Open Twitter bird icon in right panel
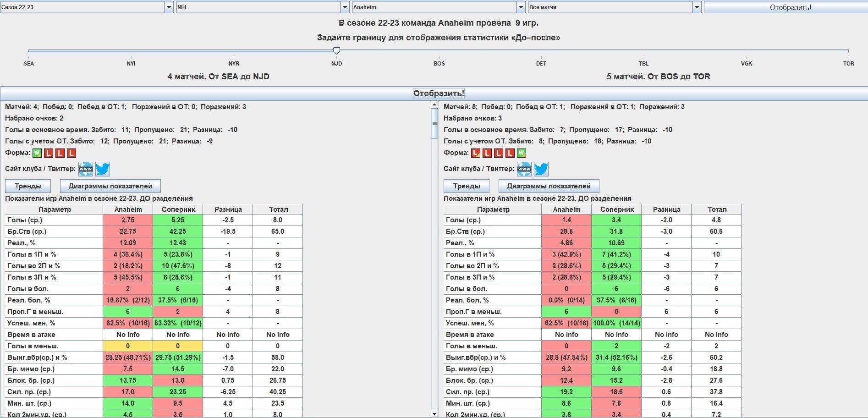The image size is (868, 418). pyautogui.click(x=541, y=169)
